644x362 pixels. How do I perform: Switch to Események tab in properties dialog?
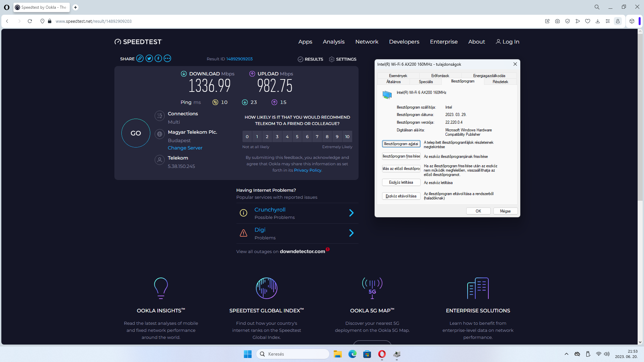[x=398, y=76]
